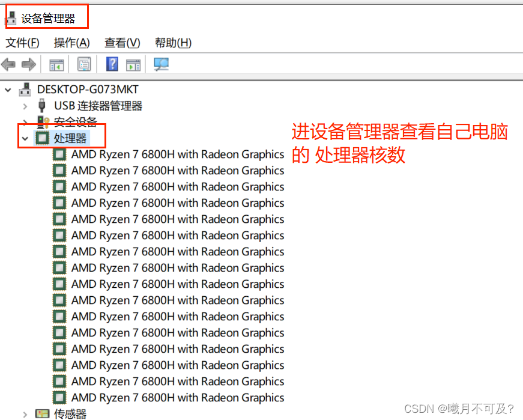
Task: Click the USB 连接器管理器 plug icon
Action: [41, 106]
